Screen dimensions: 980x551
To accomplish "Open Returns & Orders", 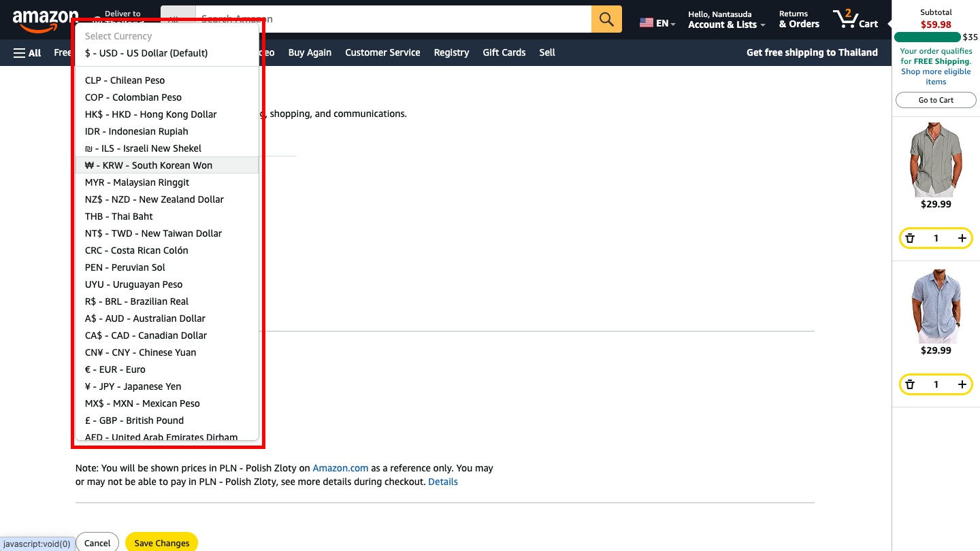I will [799, 20].
